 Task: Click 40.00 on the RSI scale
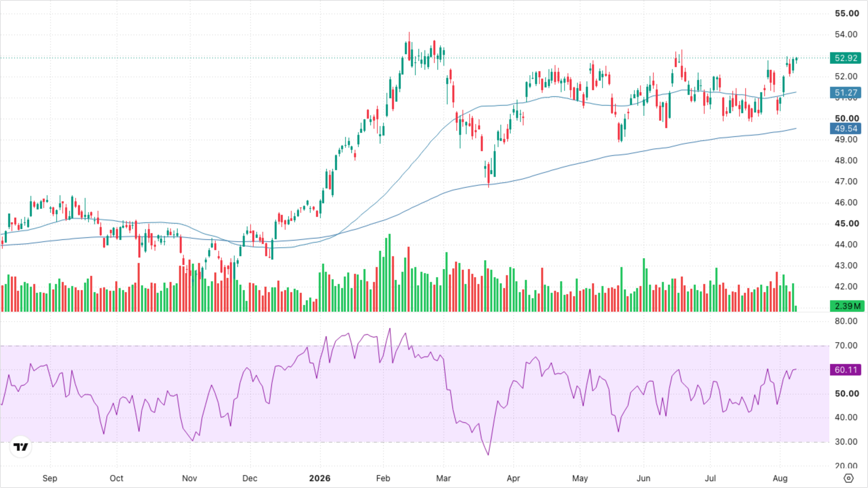tap(846, 417)
